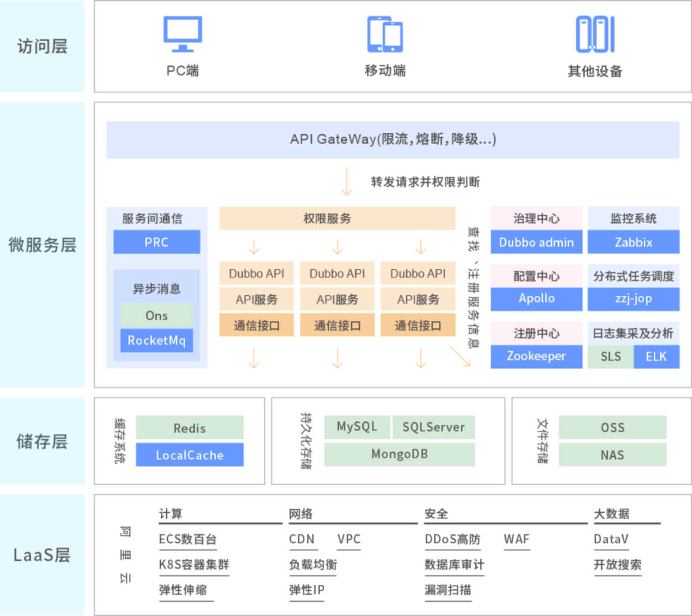The height and width of the screenshot is (616, 692).
Task: Click the RocketMq block
Action: tap(156, 340)
